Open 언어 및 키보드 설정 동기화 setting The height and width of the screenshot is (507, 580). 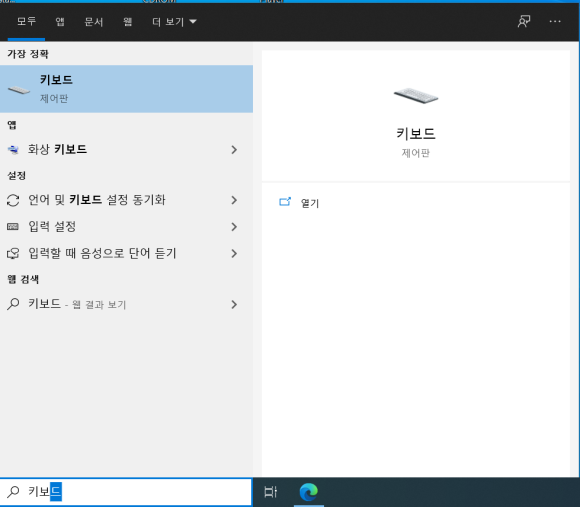tap(127, 200)
